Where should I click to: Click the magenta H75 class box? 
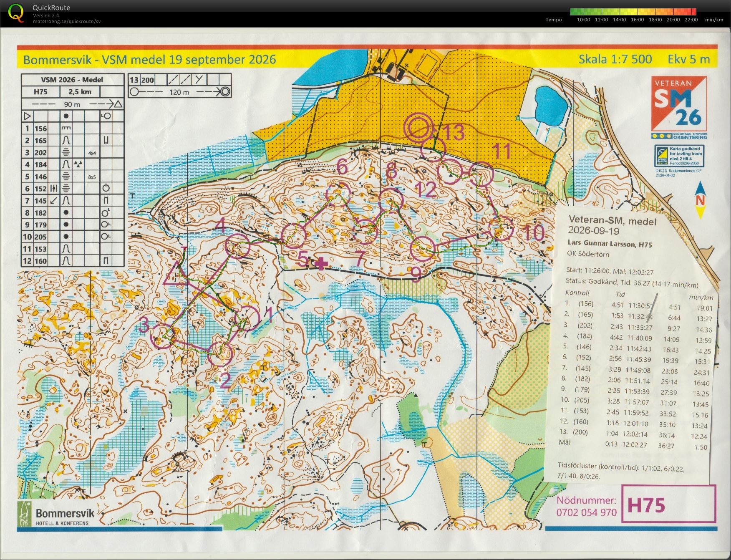coord(668,504)
